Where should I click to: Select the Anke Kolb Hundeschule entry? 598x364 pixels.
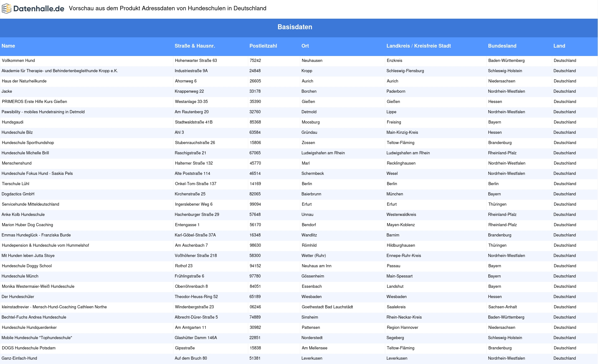tap(23, 215)
